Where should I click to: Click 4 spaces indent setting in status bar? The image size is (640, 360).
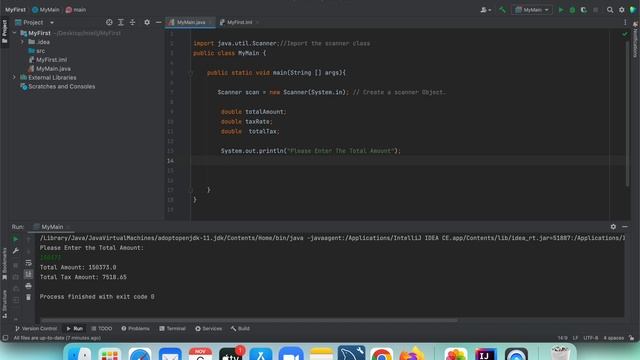[613, 338]
